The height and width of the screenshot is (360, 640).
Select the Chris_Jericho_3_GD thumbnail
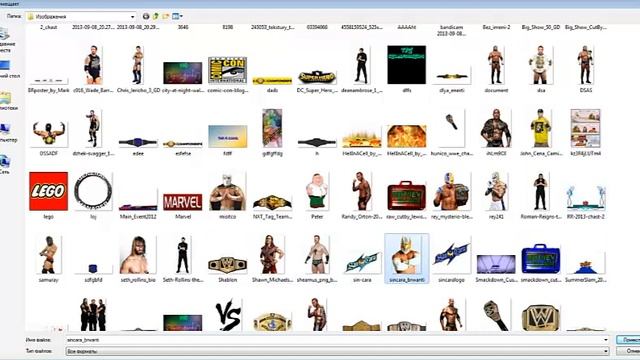click(138, 65)
